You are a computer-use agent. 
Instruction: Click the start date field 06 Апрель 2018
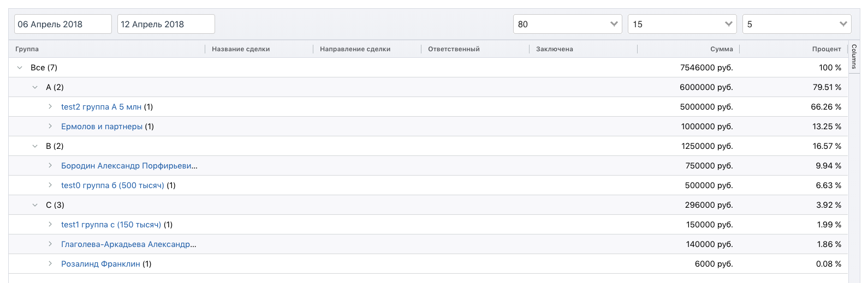point(63,24)
